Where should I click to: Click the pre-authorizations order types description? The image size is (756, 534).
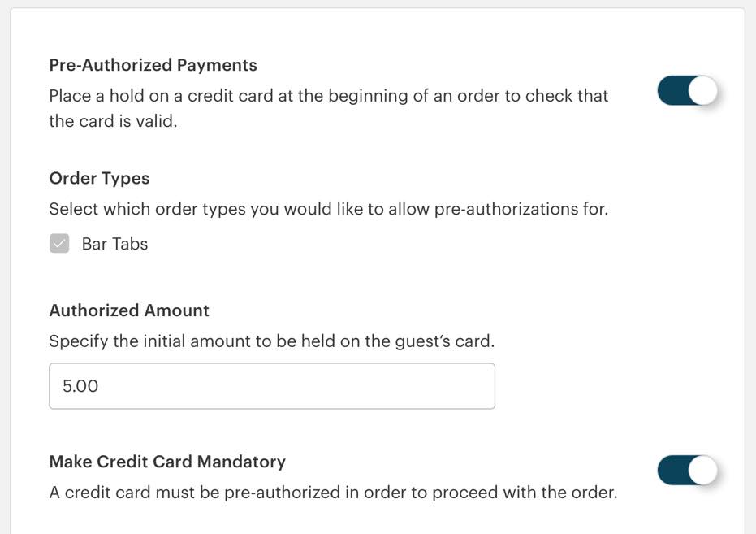coord(330,209)
